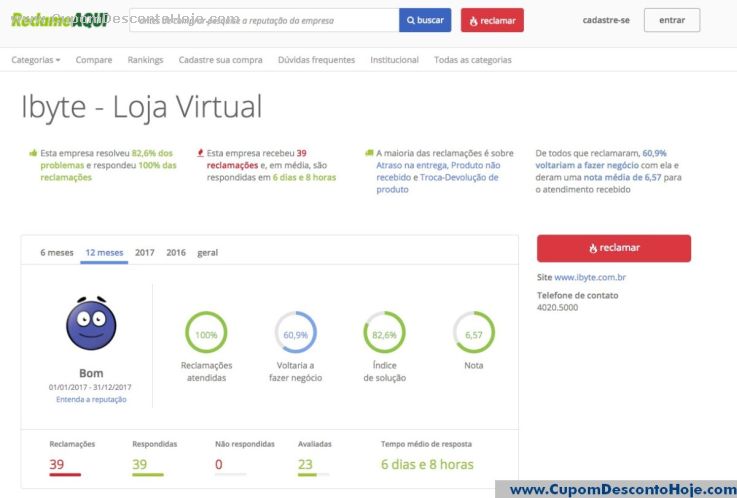Click the large red reclamar button in sidebar
Viewport: 737px width, 498px height.
[x=614, y=248]
